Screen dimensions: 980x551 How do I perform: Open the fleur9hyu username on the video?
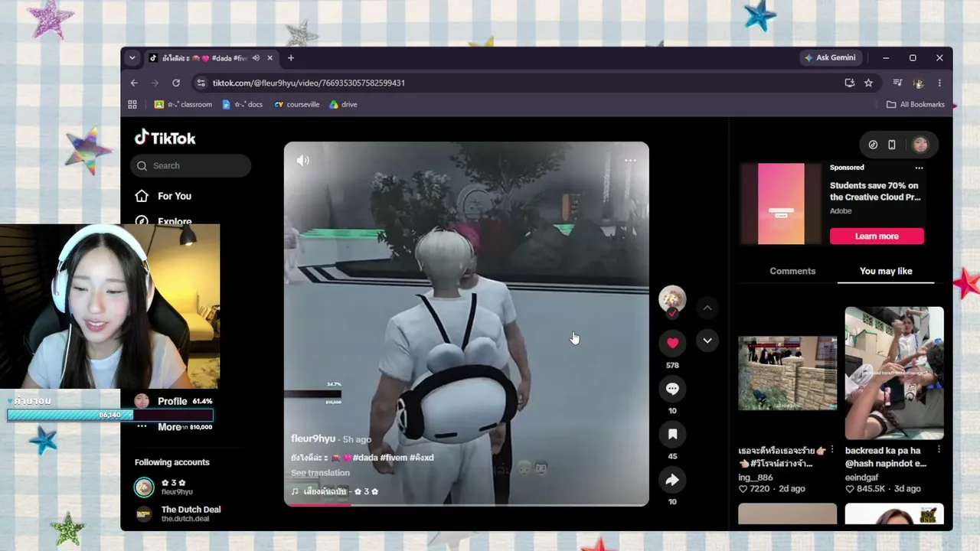point(313,439)
